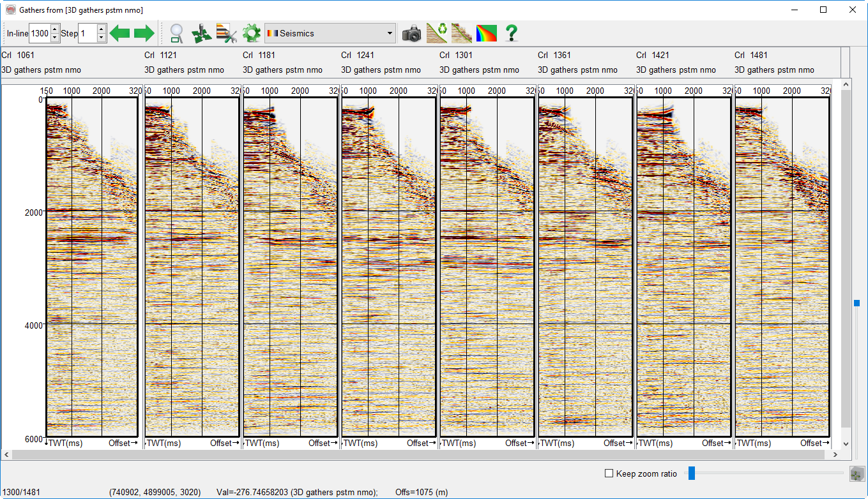
Task: Click the green position selector icon
Action: (x=202, y=33)
